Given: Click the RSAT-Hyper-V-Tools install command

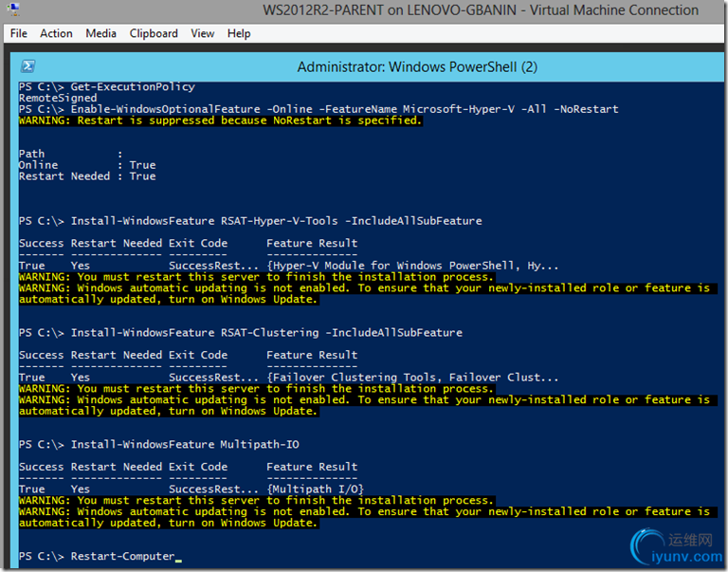Looking at the screenshot, I should pos(250,221).
